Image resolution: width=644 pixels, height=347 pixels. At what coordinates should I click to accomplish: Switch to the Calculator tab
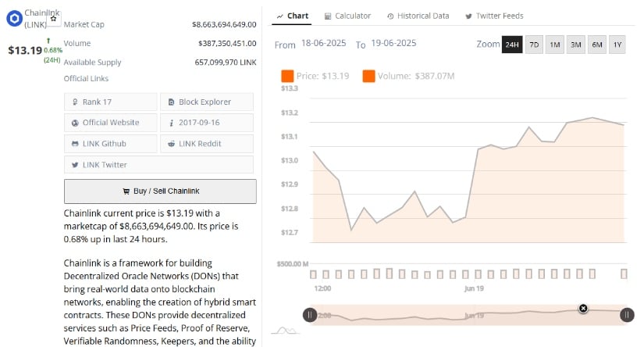pyautogui.click(x=347, y=16)
